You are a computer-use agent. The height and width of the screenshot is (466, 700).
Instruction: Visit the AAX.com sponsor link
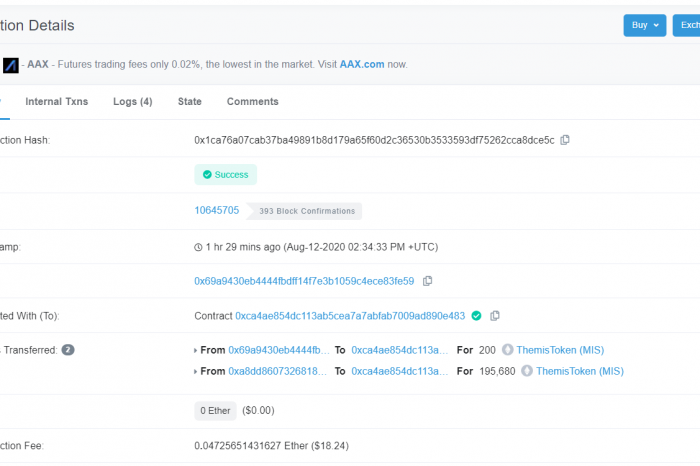coord(362,64)
